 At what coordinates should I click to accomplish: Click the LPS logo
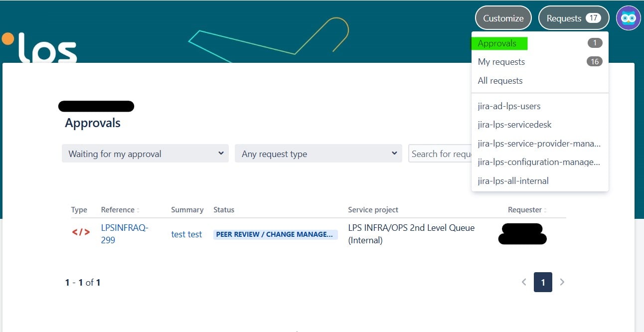pos(40,47)
